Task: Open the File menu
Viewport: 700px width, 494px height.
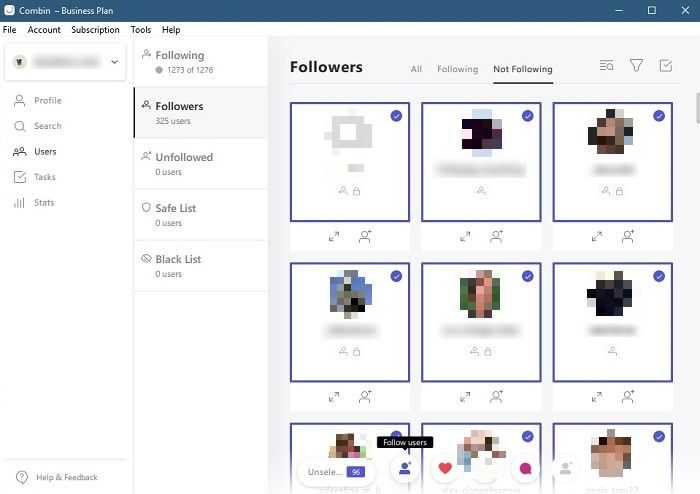Action: coord(9,29)
